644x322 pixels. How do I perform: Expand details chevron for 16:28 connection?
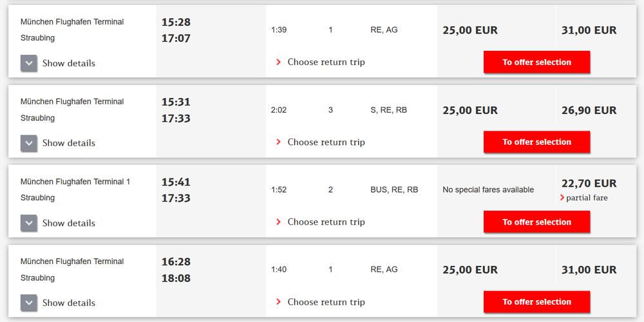[29, 303]
